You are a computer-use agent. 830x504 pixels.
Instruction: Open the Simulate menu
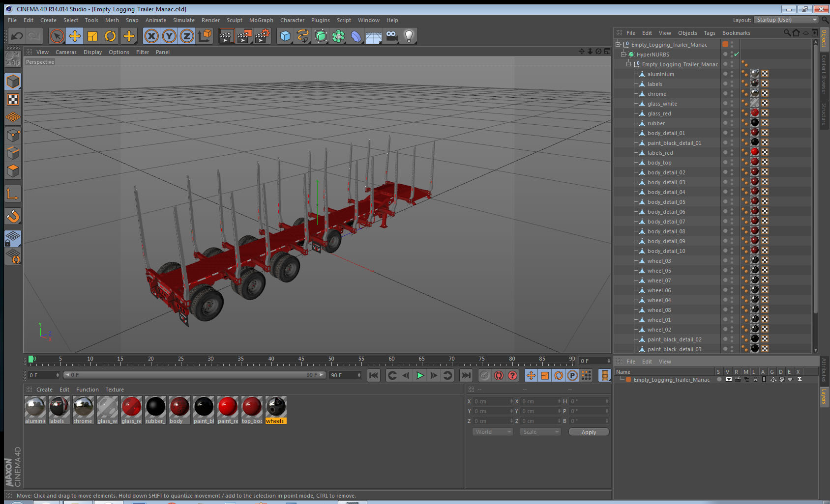(x=184, y=20)
